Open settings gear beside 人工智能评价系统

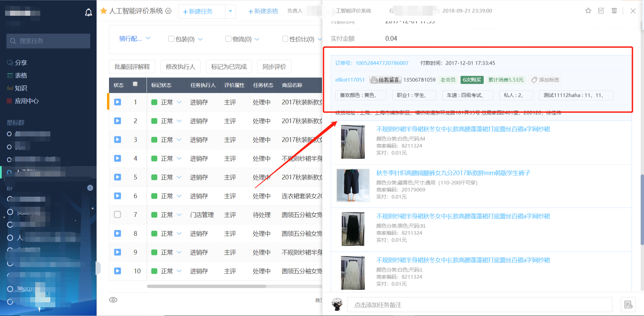168,11
